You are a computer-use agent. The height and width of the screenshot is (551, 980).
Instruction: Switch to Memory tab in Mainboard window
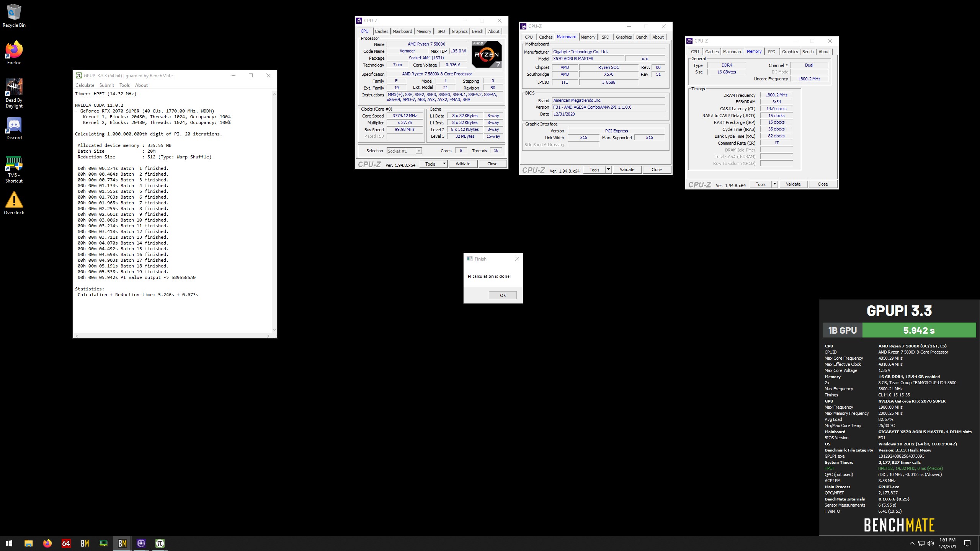point(588,37)
